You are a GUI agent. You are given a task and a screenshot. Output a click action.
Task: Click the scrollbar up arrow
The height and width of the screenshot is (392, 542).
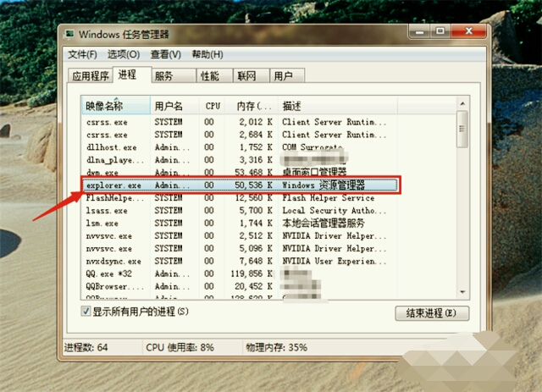tap(462, 103)
